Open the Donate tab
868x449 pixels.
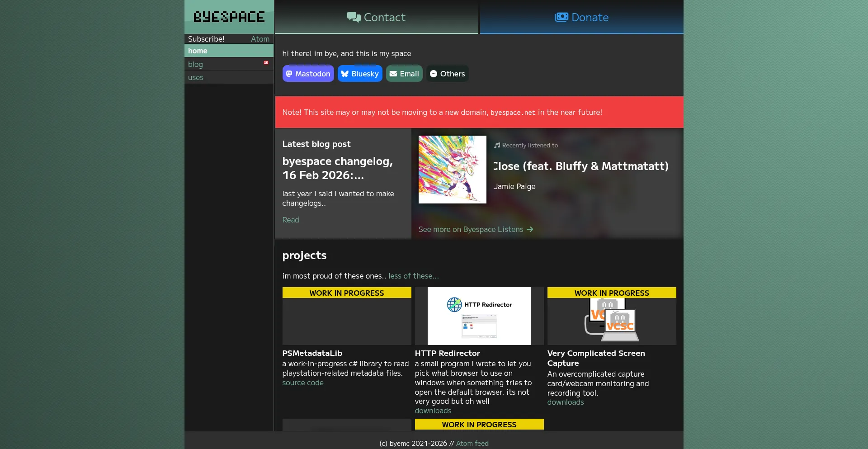tap(582, 17)
